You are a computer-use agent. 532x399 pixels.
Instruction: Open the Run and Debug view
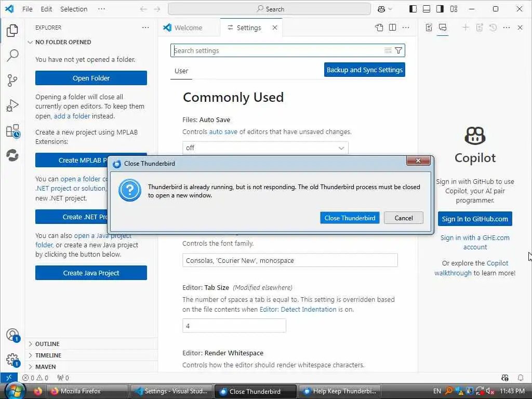12,105
